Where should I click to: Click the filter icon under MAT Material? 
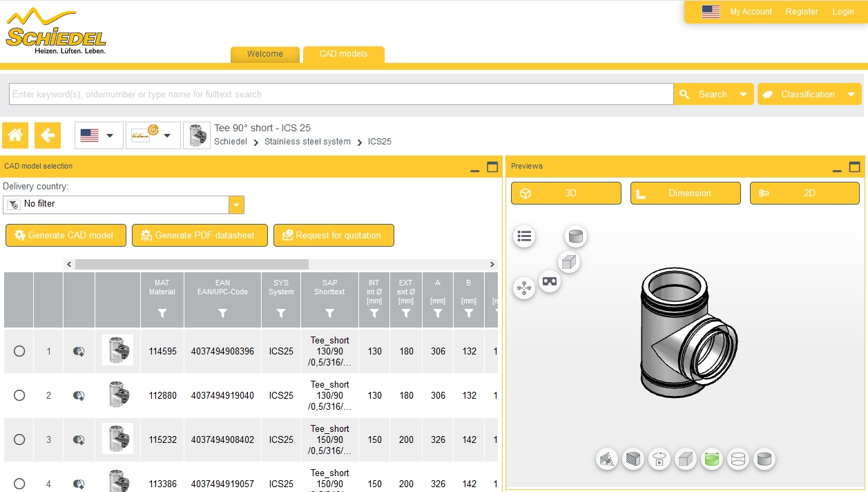pos(162,314)
